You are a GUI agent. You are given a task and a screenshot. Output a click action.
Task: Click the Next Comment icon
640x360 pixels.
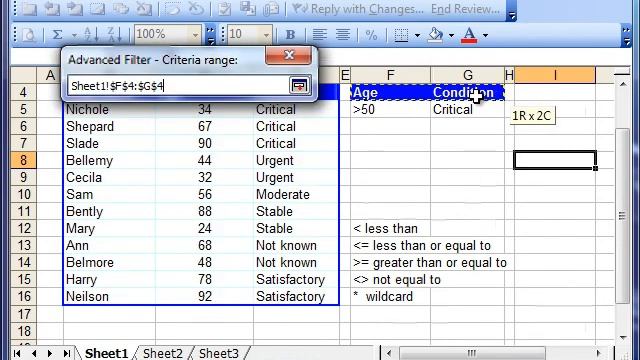click(x=75, y=9)
